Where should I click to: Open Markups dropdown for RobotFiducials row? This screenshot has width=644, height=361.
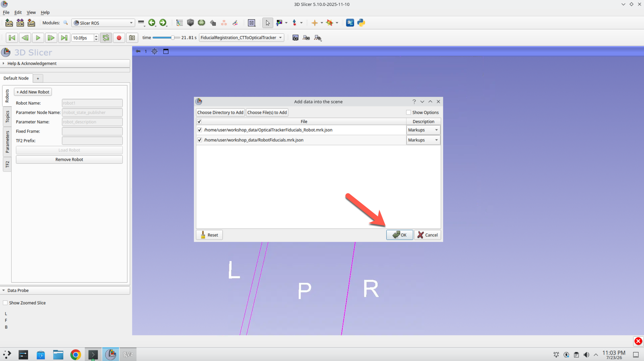[423, 140]
